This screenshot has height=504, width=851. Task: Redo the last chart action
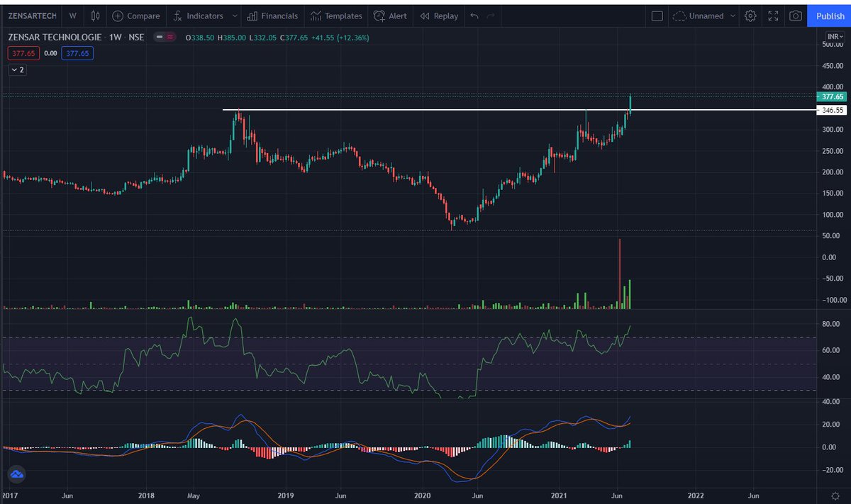click(491, 16)
